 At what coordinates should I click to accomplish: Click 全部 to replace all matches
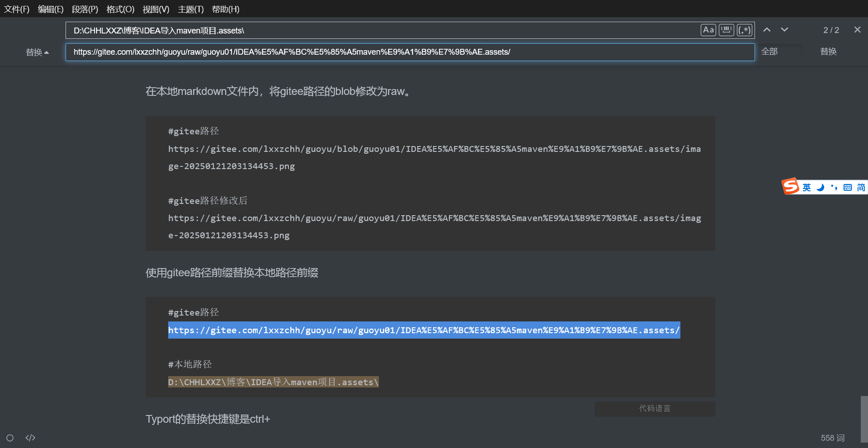770,52
